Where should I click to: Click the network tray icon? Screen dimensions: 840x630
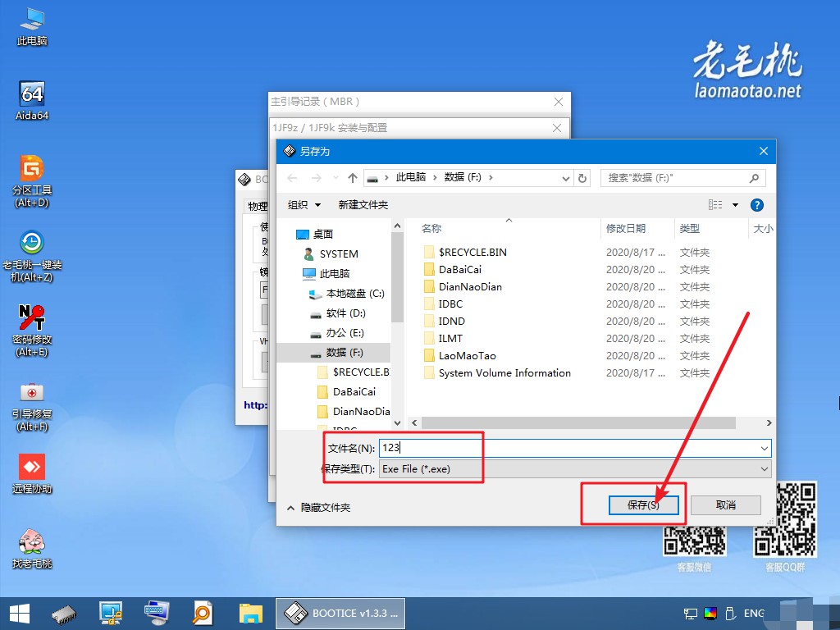coord(691,614)
